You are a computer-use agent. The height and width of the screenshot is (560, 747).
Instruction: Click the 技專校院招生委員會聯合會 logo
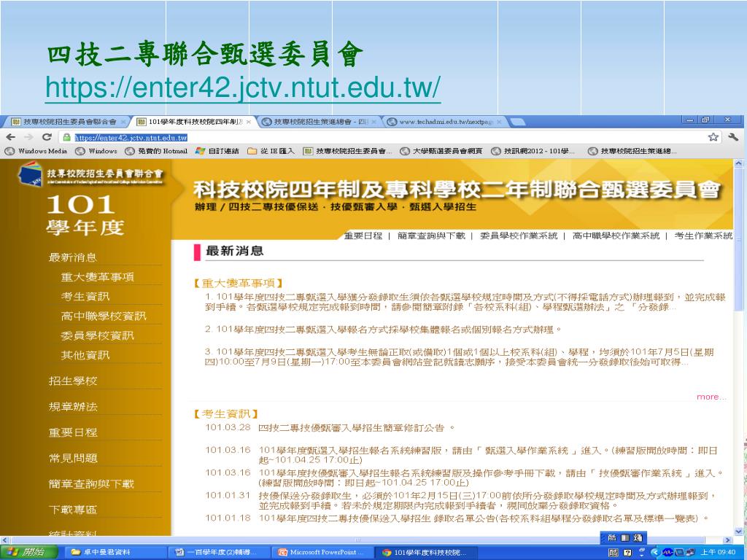(x=90, y=174)
